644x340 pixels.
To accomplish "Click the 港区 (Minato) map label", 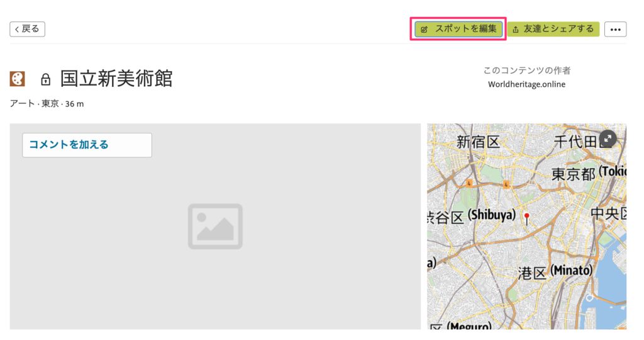I will pyautogui.click(x=555, y=272).
